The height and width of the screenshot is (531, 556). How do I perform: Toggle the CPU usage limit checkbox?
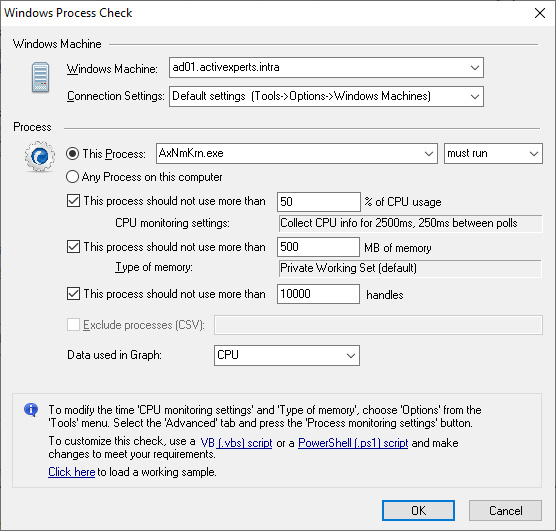coord(73,201)
